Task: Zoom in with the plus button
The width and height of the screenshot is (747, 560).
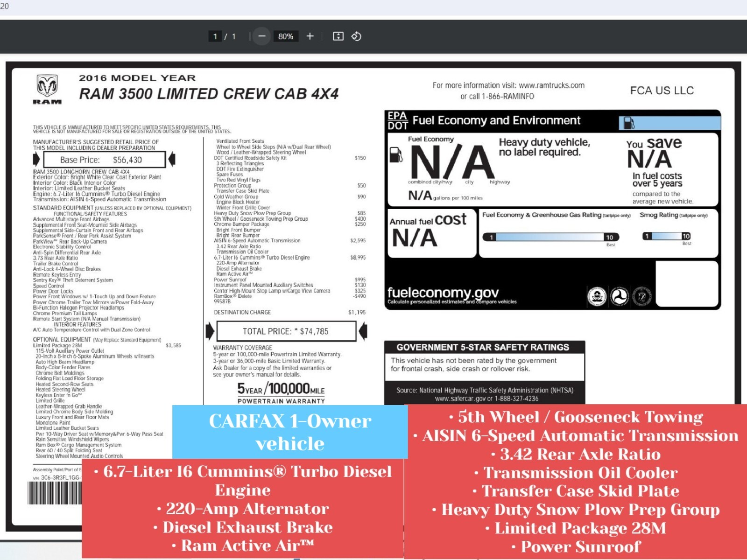Action: point(310,36)
